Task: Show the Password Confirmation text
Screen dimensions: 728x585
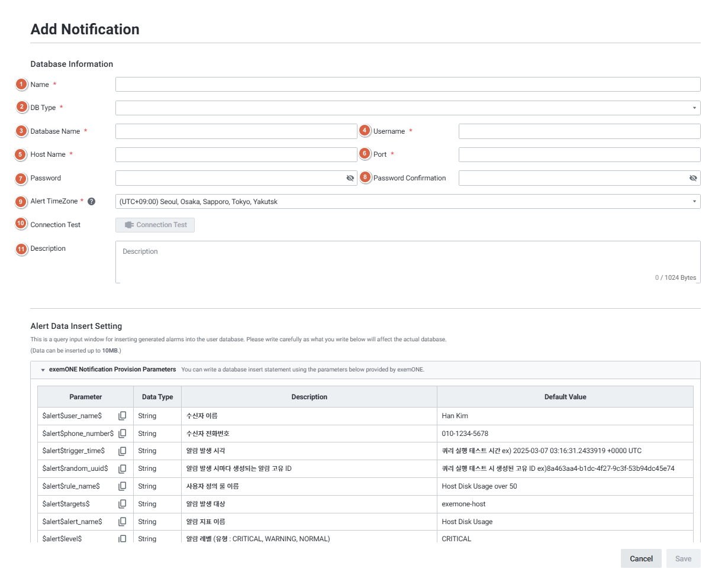Action: [x=693, y=178]
